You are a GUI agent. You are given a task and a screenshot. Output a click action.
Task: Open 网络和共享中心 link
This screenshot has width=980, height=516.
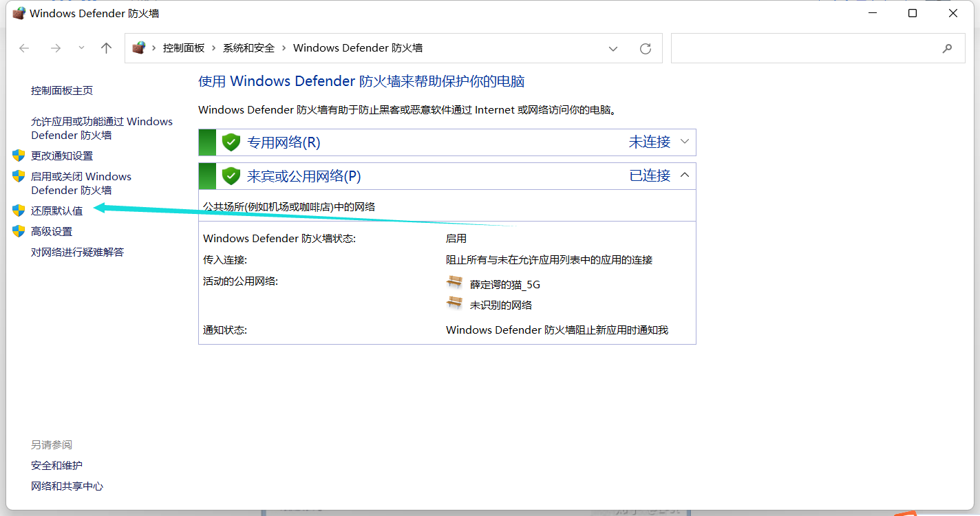[67, 486]
